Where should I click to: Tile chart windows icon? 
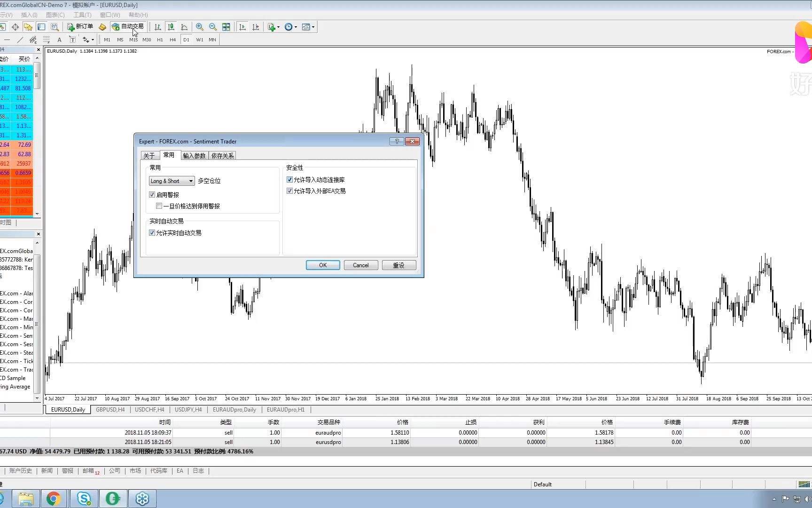tap(226, 27)
